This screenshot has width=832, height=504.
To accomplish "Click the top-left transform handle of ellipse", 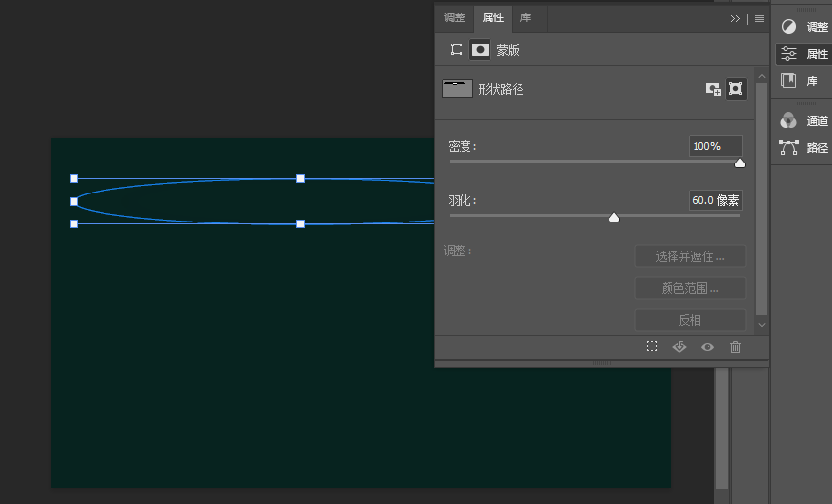I will [74, 179].
